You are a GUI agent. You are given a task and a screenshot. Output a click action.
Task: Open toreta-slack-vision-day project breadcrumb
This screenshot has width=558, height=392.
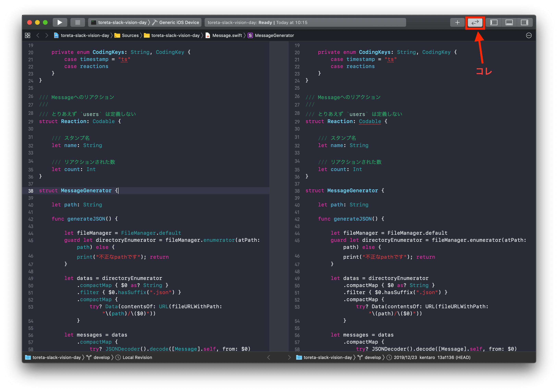click(x=85, y=35)
